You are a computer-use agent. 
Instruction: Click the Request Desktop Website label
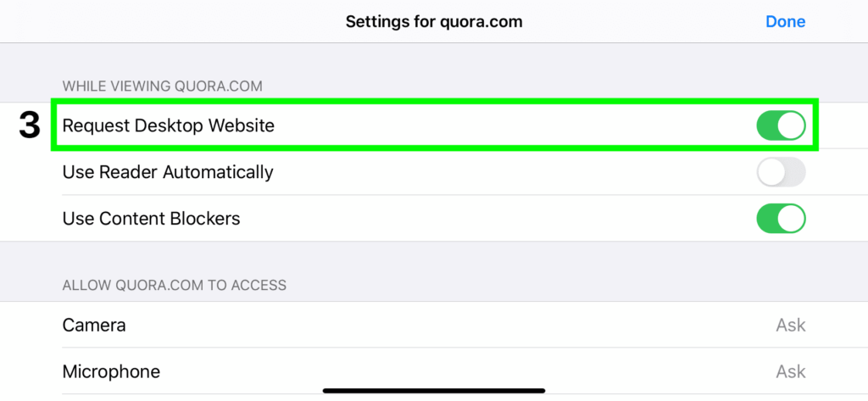tap(169, 125)
